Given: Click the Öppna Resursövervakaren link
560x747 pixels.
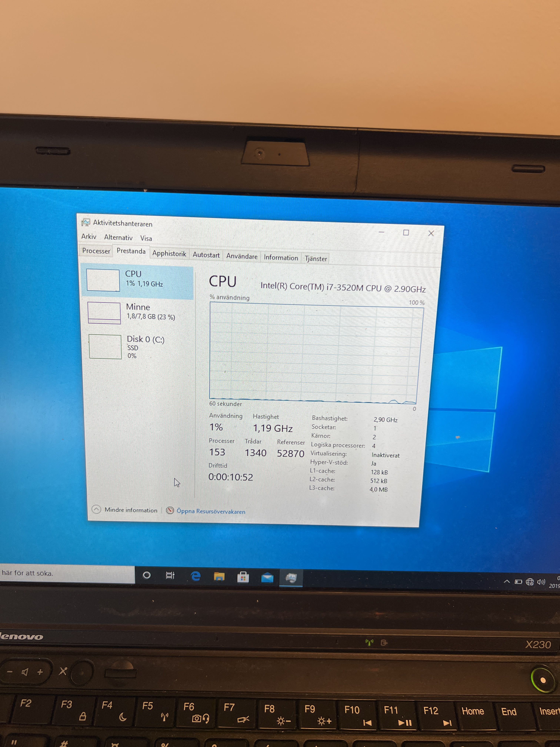Looking at the screenshot, I should pyautogui.click(x=211, y=511).
